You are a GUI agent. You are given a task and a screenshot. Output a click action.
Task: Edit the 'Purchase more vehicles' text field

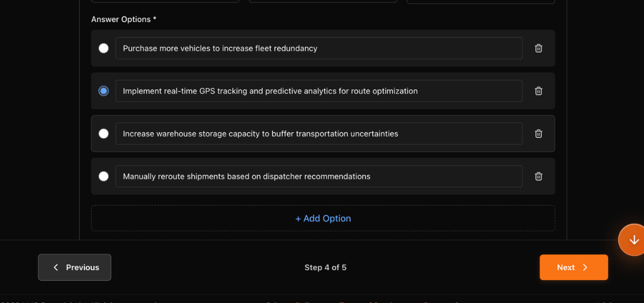coord(318,48)
